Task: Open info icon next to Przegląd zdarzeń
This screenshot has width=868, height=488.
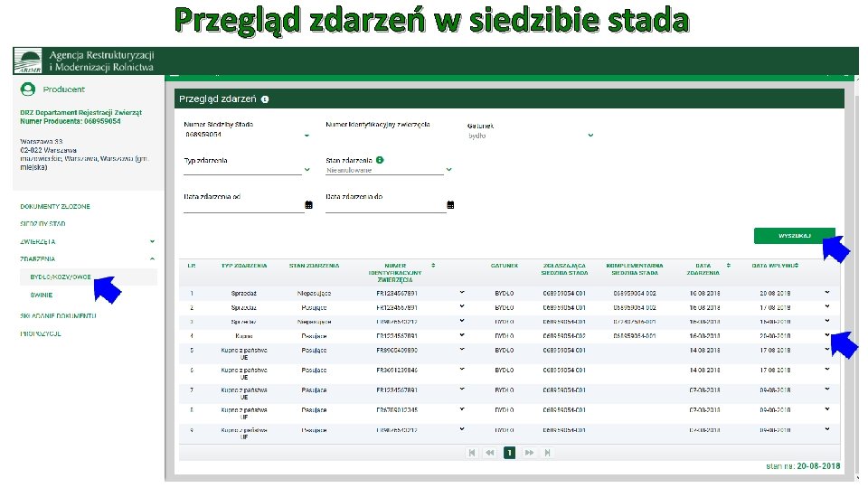Action: pyautogui.click(x=265, y=99)
